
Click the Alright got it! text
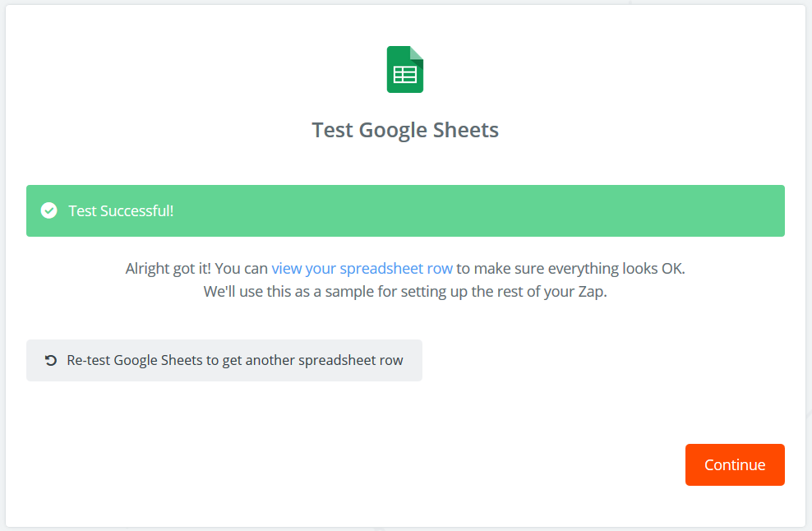[x=168, y=268]
